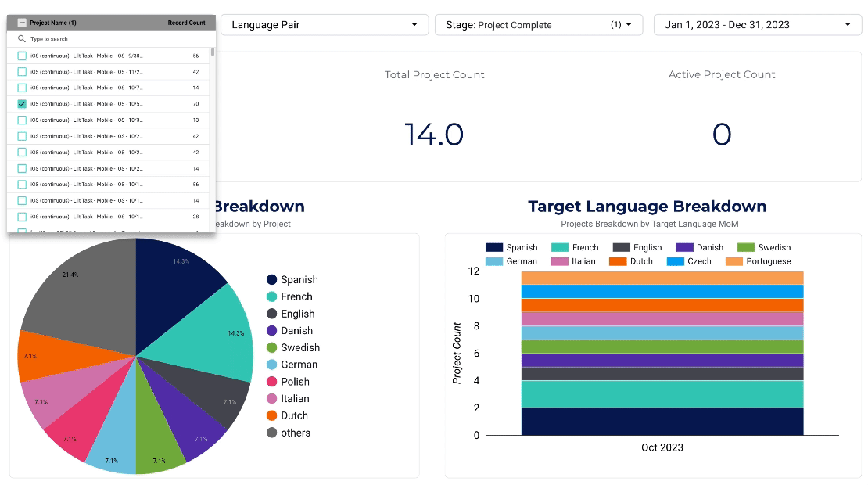Click the Portuguese legend label in bar chart
The height and width of the screenshot is (485, 868).
[x=769, y=261]
